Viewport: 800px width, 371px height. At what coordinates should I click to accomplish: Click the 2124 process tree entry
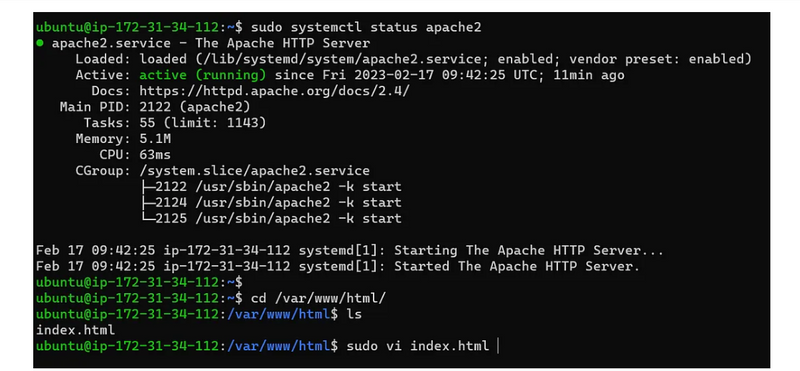(271, 203)
